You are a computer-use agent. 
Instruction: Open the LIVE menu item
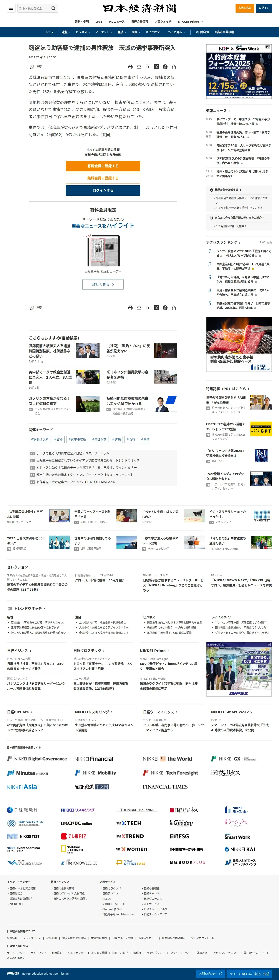click(99, 22)
